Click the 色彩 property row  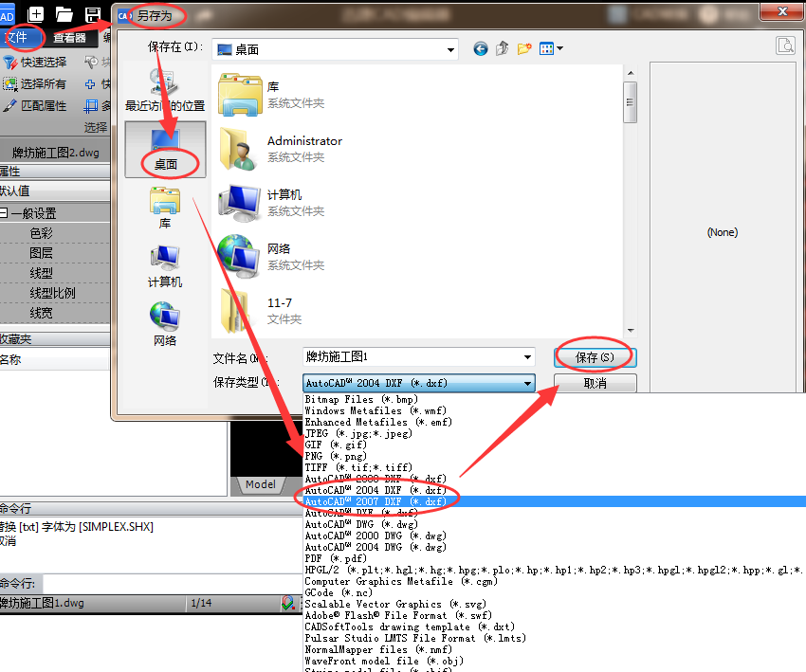click(x=55, y=233)
